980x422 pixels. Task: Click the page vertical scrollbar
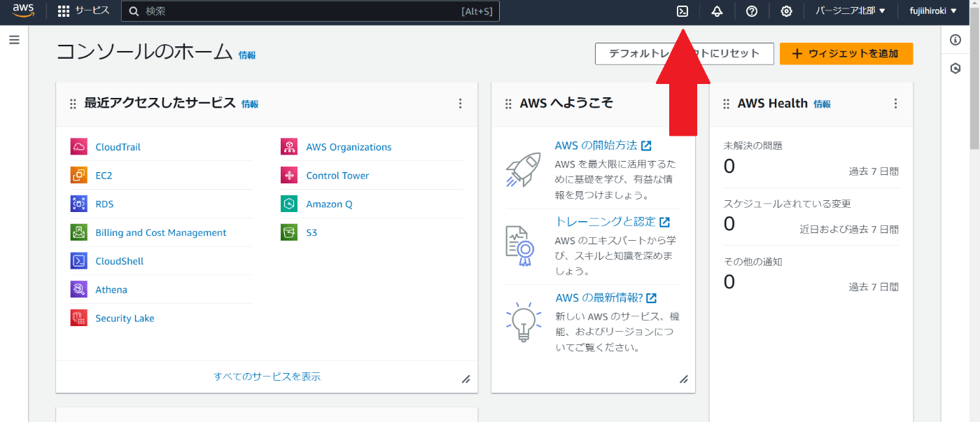tap(974, 77)
